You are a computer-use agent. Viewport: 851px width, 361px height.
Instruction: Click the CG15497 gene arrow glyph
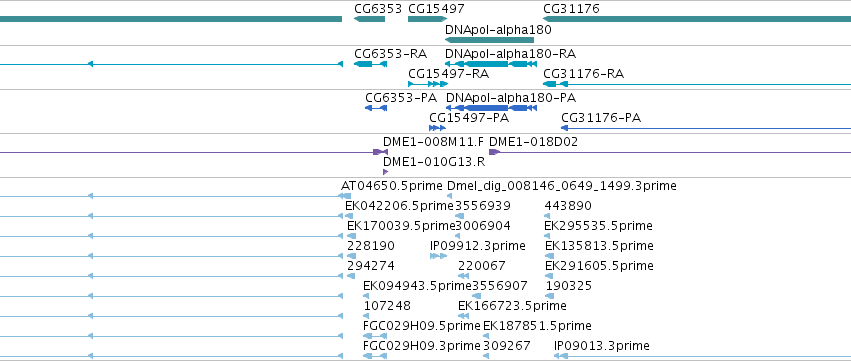click(428, 19)
